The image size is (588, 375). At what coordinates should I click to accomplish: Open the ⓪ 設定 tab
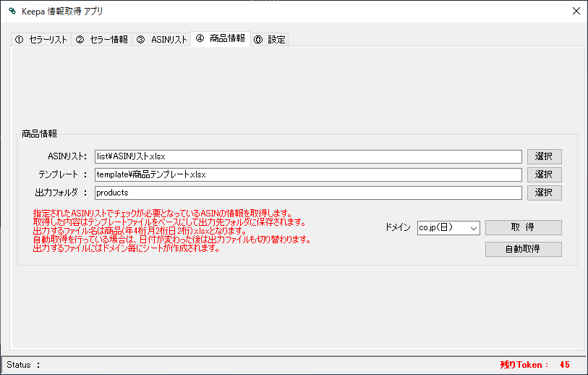pyautogui.click(x=270, y=39)
